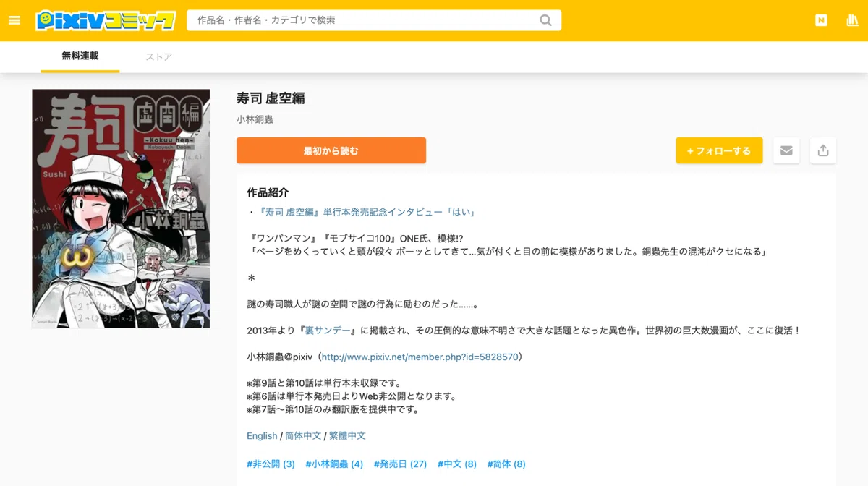
Task: Click the #発売日 (27) tag
Action: click(x=400, y=464)
